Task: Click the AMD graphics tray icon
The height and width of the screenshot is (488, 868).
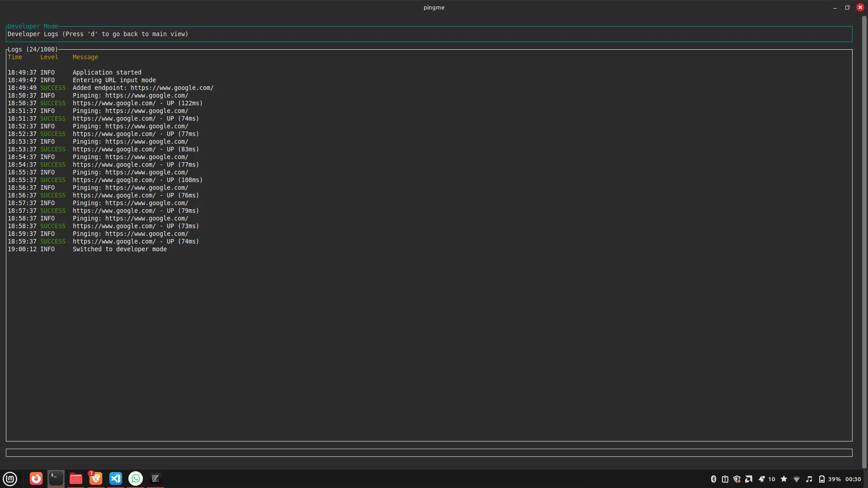Action: [x=749, y=479]
